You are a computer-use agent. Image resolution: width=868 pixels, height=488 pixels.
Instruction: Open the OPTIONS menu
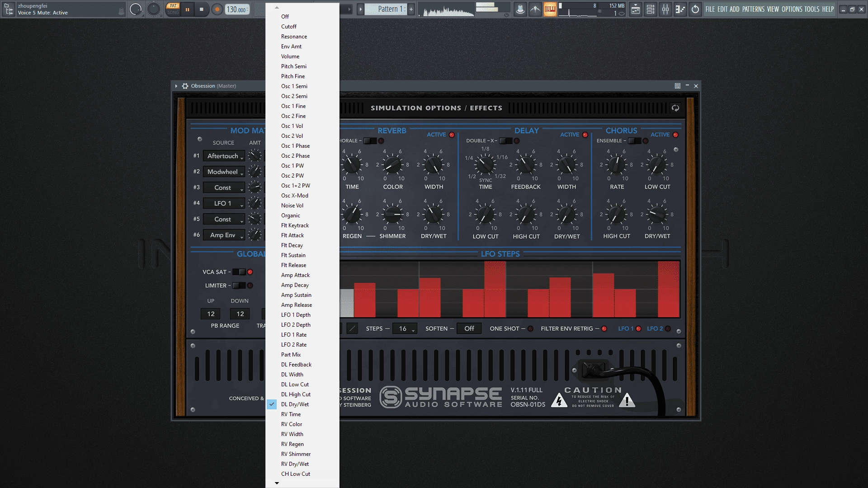click(792, 9)
